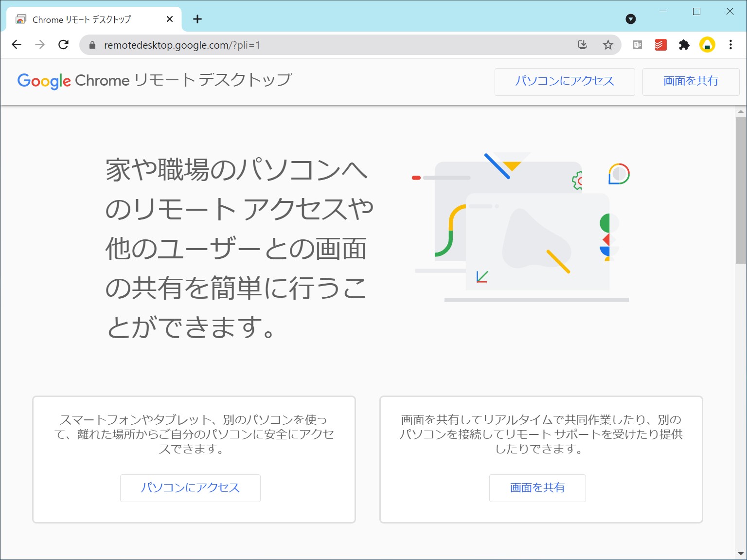Reload the current page
747x560 pixels.
(63, 44)
